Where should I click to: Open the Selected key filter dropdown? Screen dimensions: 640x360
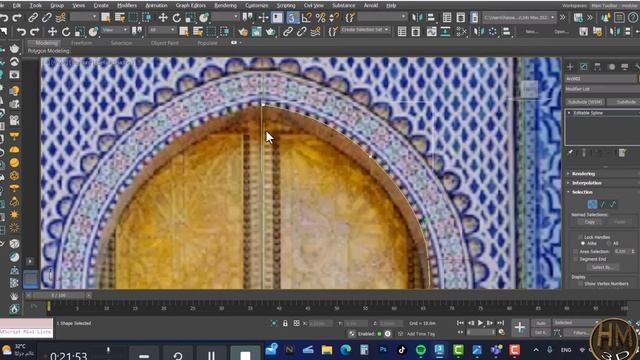click(575, 323)
